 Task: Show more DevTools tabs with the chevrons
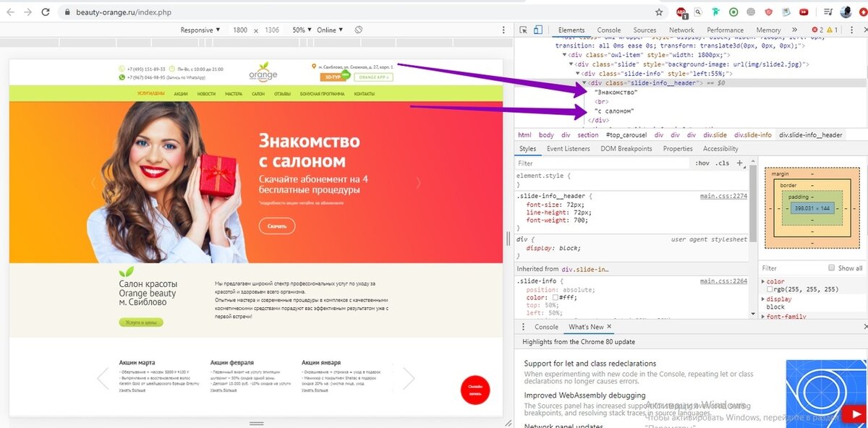click(x=795, y=30)
